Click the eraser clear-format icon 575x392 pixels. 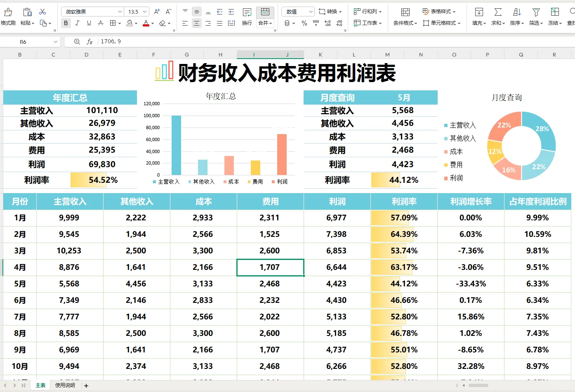click(x=163, y=23)
